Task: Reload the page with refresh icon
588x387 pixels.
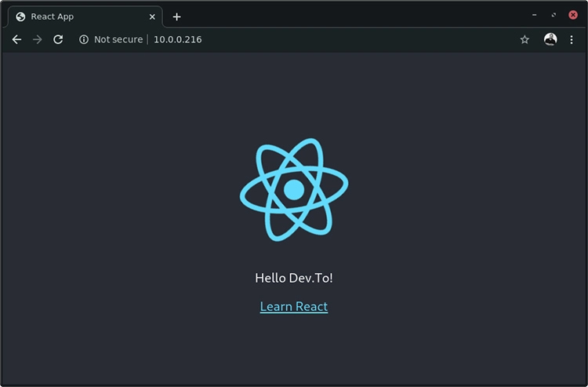Action: click(58, 39)
